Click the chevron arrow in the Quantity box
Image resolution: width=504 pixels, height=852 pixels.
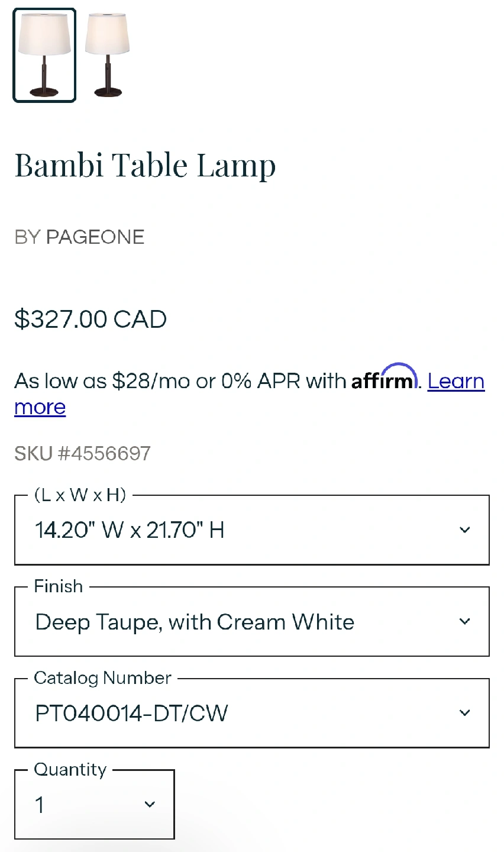150,805
